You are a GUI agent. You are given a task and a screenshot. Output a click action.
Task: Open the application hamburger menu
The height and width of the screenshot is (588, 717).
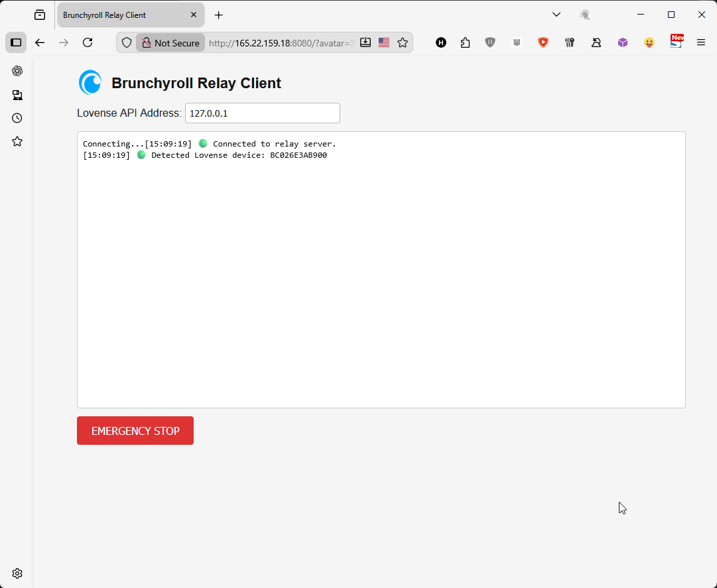tap(701, 42)
